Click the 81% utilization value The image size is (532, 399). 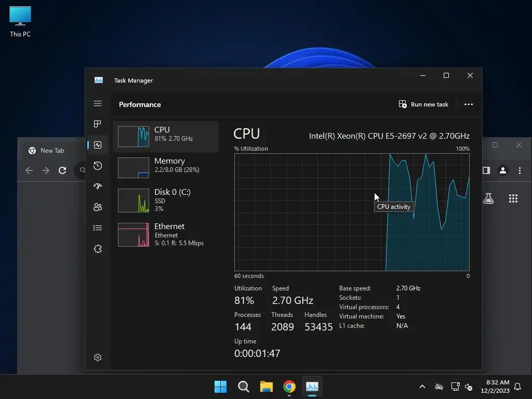click(244, 300)
